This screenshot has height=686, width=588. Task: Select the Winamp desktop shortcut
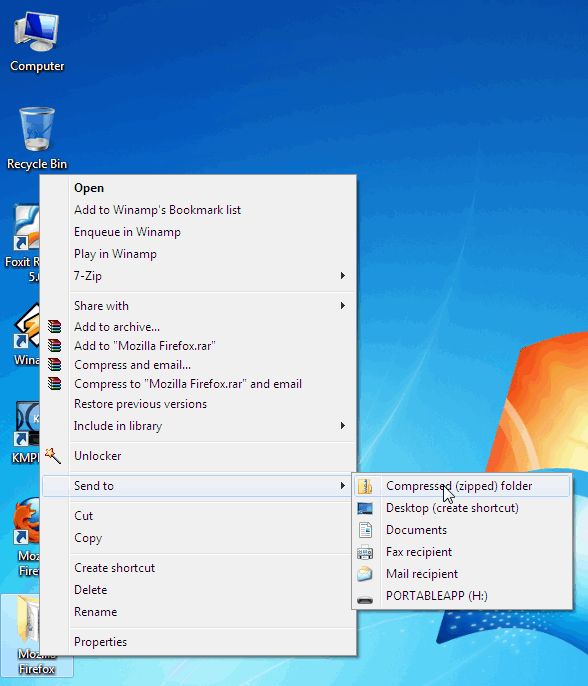point(26,326)
